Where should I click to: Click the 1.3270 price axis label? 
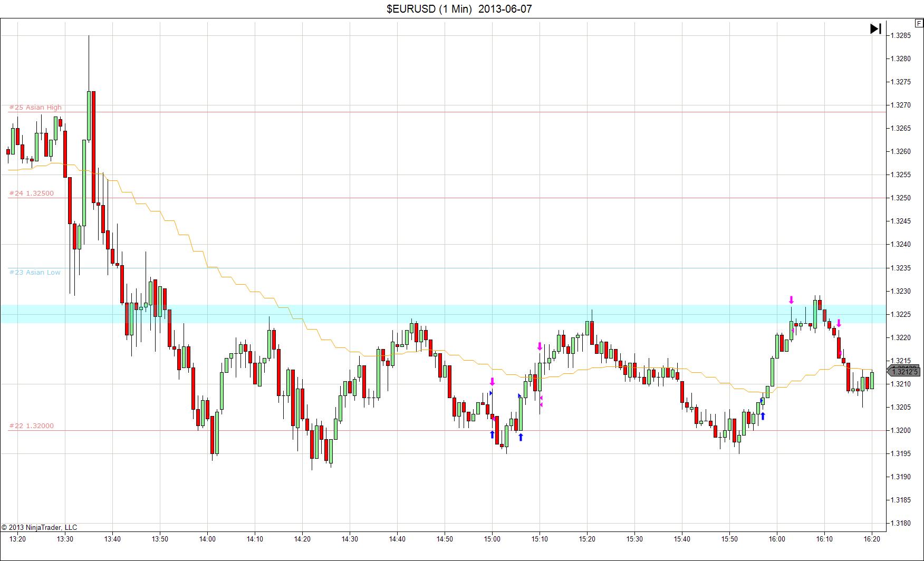point(900,105)
